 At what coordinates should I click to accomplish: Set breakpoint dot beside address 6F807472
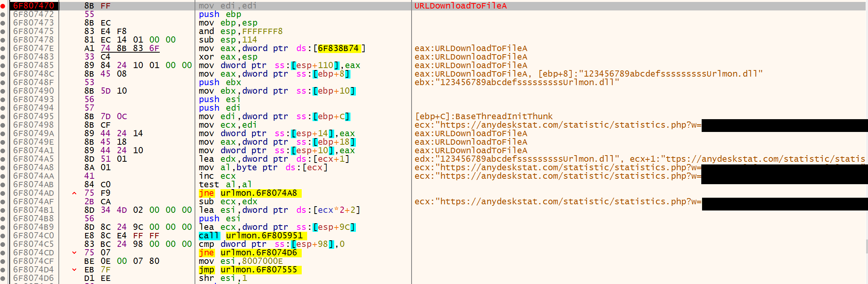click(x=3, y=14)
